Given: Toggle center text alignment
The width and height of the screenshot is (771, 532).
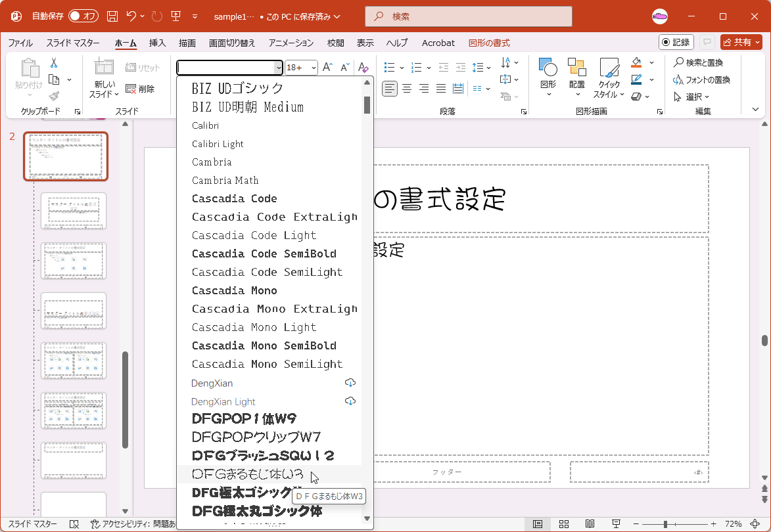Looking at the screenshot, I should click(x=407, y=89).
